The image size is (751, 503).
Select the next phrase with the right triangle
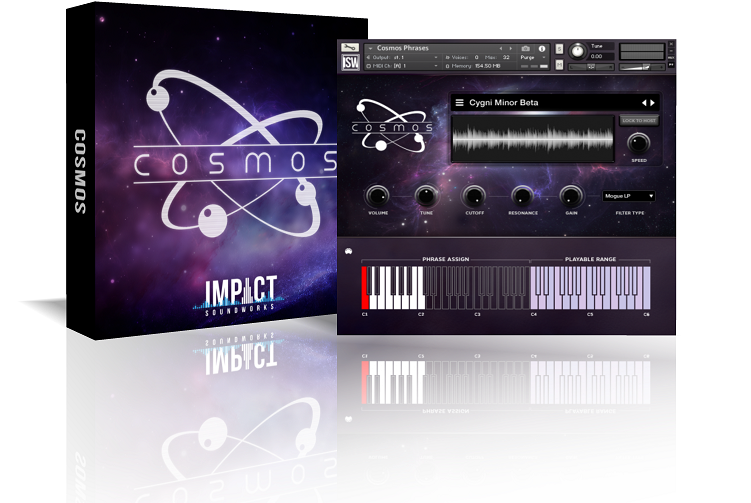(652, 103)
